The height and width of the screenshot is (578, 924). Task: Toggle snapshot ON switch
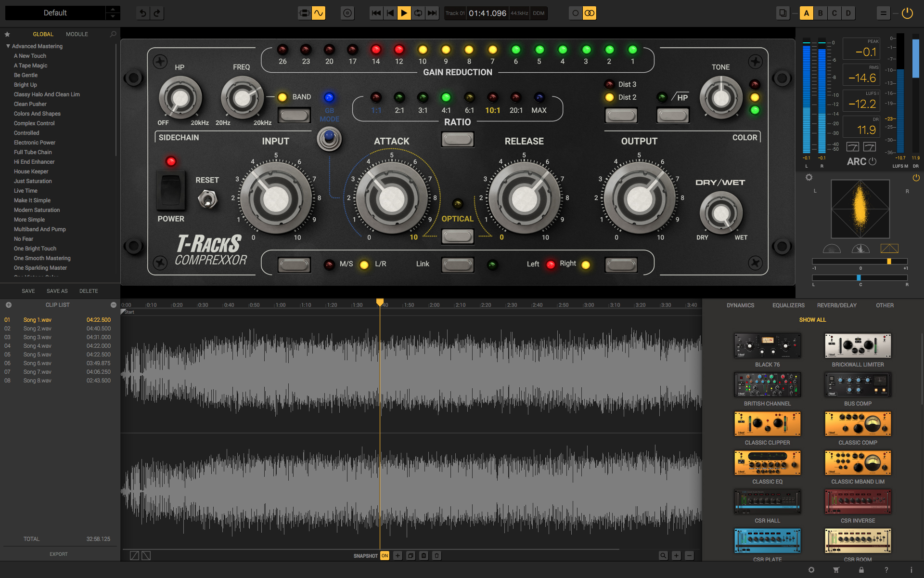(x=385, y=555)
